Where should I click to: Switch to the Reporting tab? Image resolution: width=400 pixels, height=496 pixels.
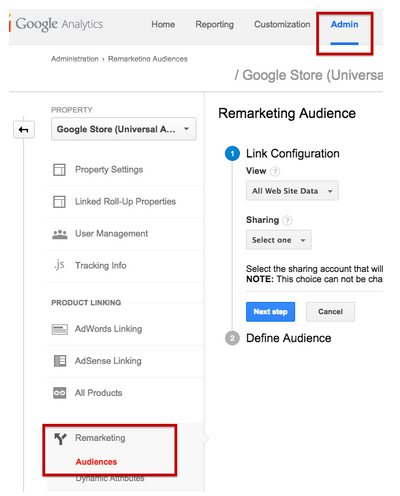click(214, 24)
